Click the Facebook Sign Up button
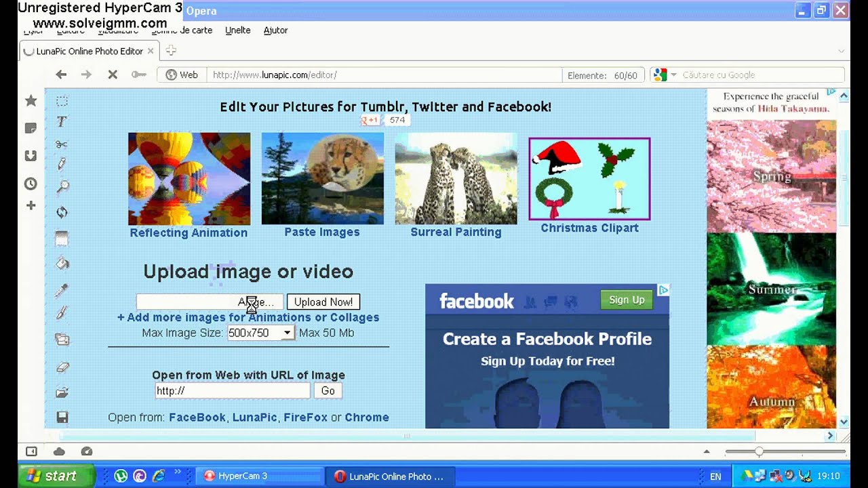Image resolution: width=868 pixels, height=488 pixels. (627, 300)
